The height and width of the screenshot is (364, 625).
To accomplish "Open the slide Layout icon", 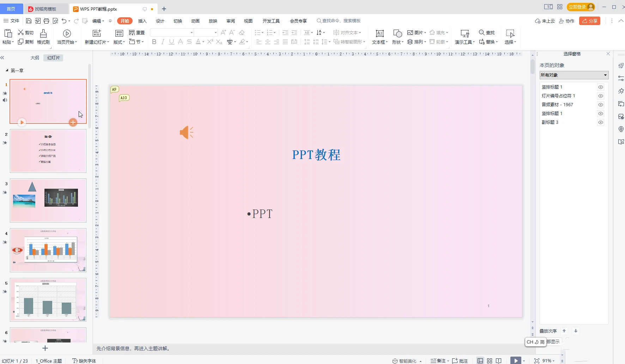I will [x=119, y=34].
